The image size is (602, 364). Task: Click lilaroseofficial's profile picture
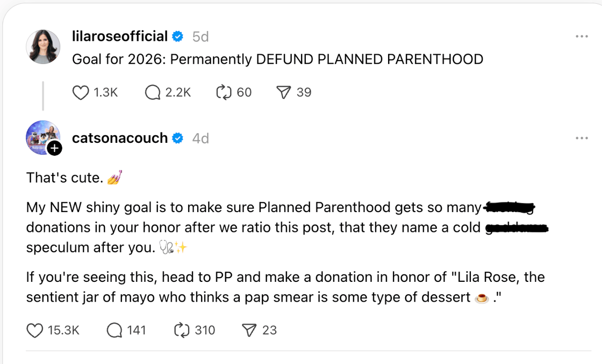pyautogui.click(x=43, y=47)
